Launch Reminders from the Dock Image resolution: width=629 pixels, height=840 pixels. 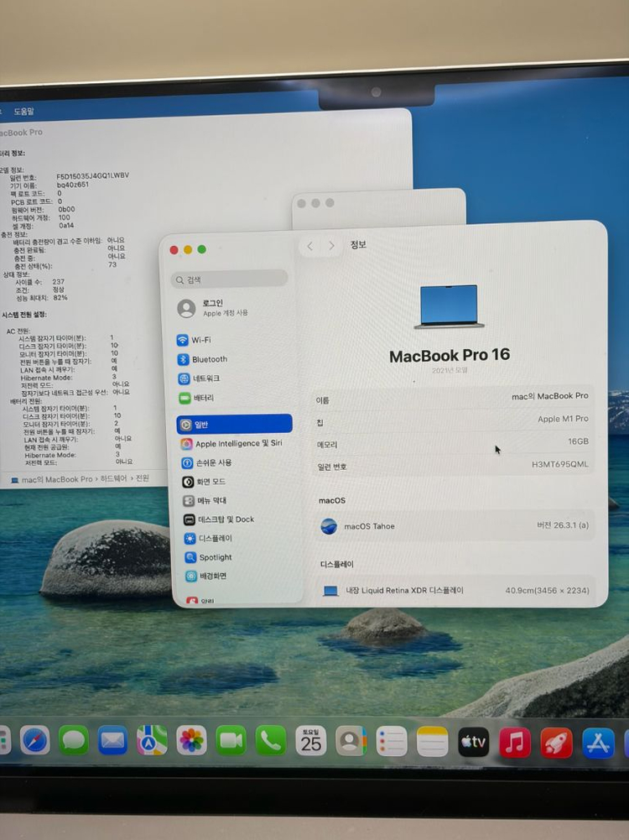tap(392, 742)
